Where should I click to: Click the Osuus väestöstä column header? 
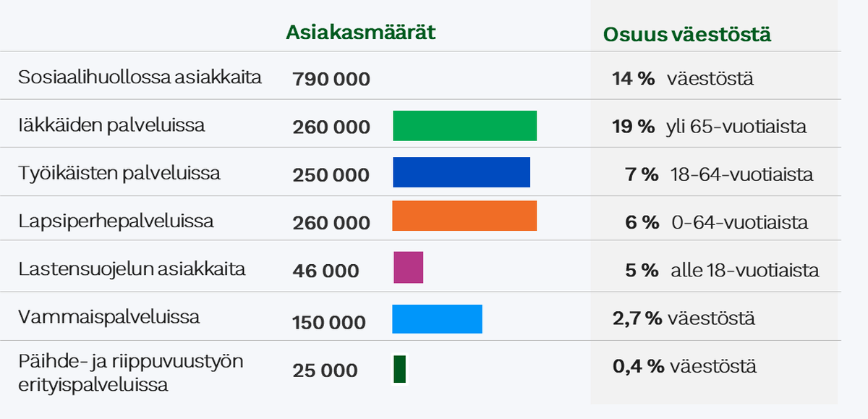686,34
